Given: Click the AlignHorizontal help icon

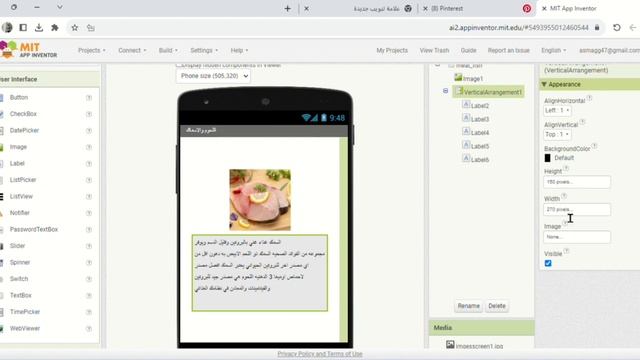Looking at the screenshot, I should pyautogui.click(x=589, y=98).
